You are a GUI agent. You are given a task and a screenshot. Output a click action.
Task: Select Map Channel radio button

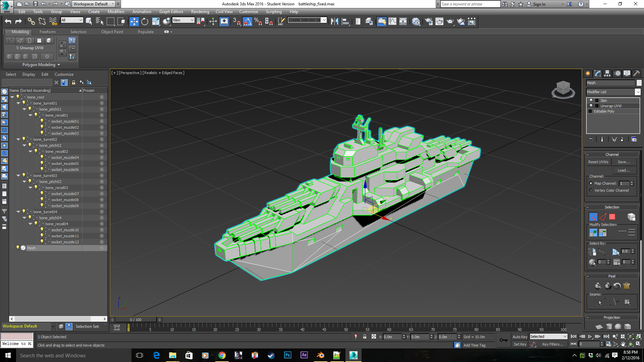pyautogui.click(x=591, y=183)
